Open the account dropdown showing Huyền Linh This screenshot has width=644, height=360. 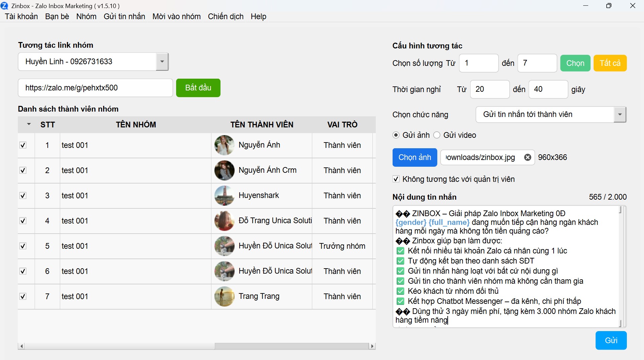(x=162, y=62)
